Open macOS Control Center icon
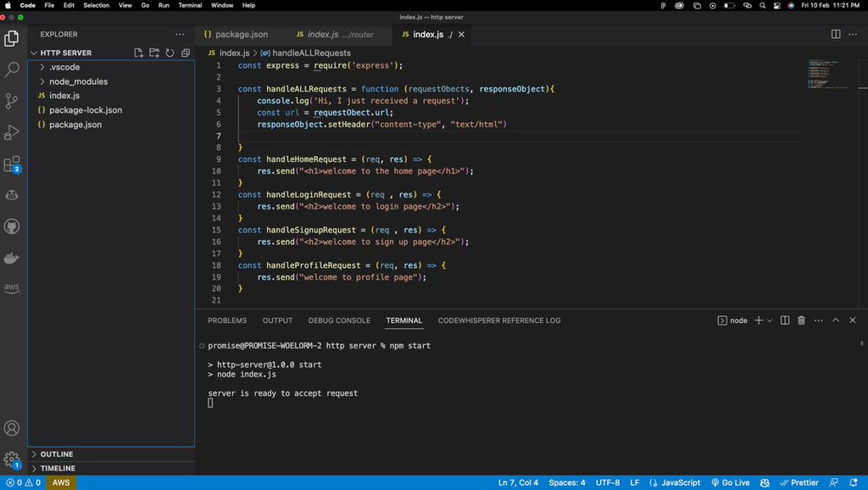This screenshot has height=490, width=868. [x=776, y=5]
